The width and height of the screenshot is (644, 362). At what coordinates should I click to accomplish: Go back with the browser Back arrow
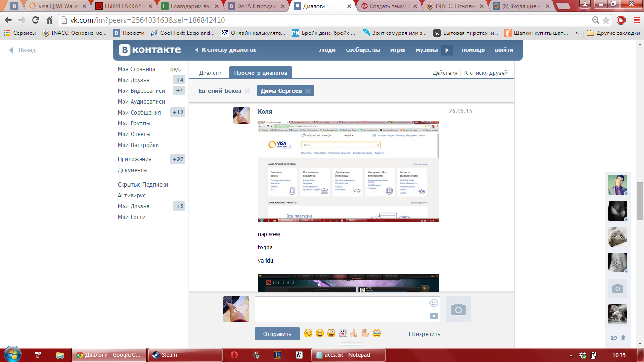[x=8, y=20]
